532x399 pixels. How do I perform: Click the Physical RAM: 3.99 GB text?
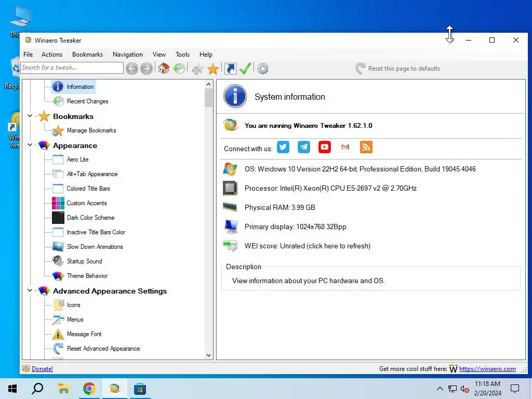pyautogui.click(x=280, y=207)
